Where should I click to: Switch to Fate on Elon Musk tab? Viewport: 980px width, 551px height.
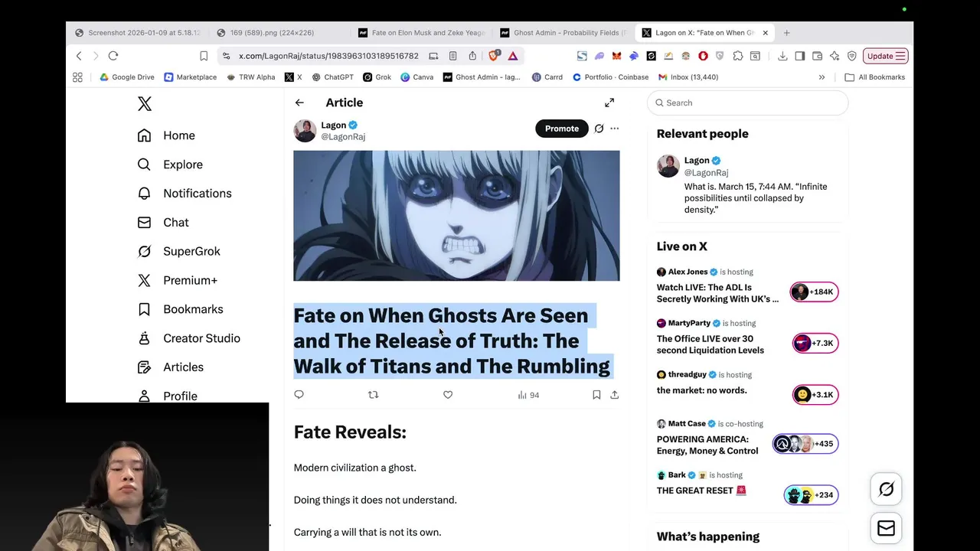coord(420,33)
